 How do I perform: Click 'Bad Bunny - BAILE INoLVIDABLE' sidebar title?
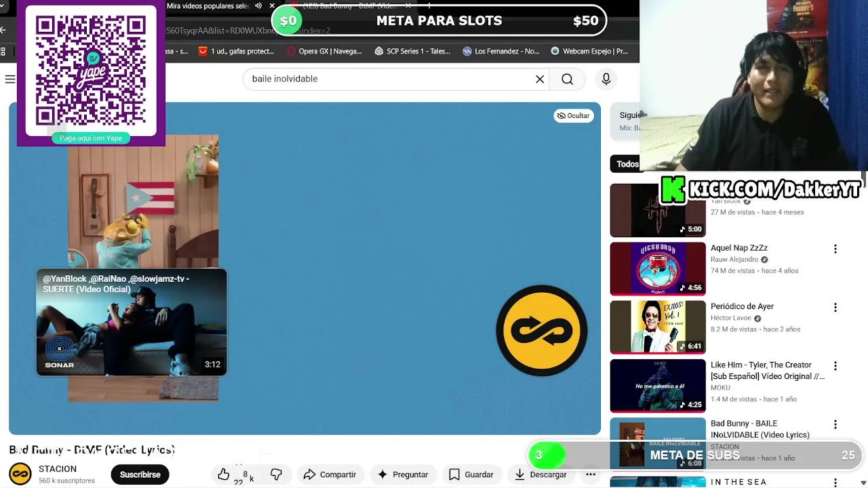[x=760, y=429]
